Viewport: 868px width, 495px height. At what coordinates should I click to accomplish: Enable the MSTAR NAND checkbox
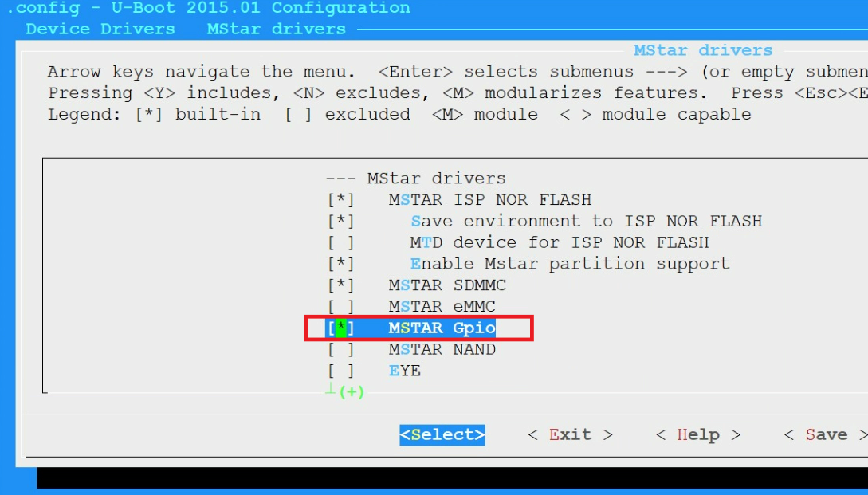[x=340, y=350]
